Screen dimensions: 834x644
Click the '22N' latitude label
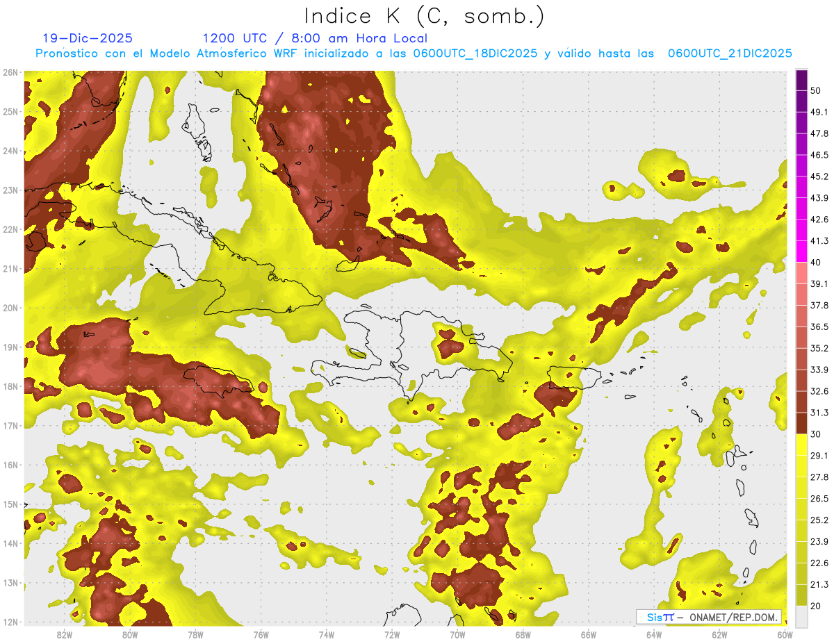point(10,229)
